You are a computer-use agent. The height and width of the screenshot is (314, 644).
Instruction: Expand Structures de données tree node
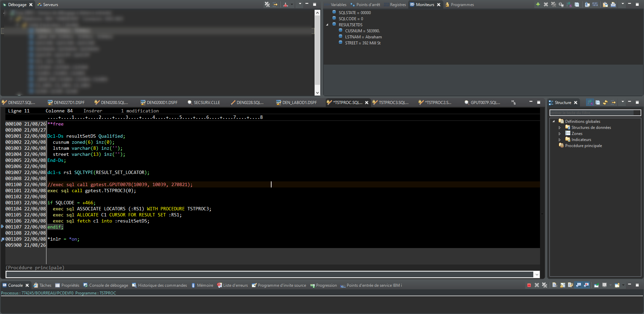tap(560, 128)
